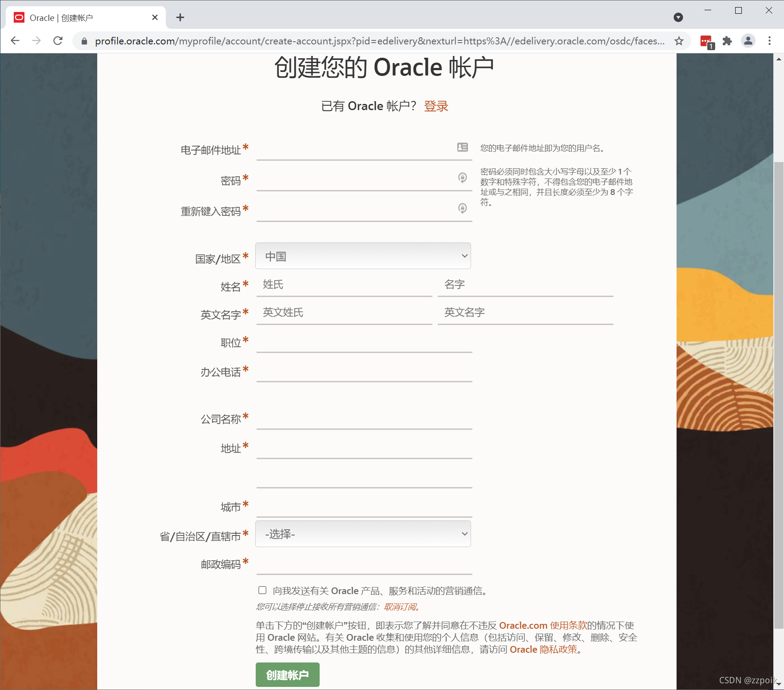Focus the 邮政编码 postal code field
This screenshot has height=690, width=784.
pos(364,563)
